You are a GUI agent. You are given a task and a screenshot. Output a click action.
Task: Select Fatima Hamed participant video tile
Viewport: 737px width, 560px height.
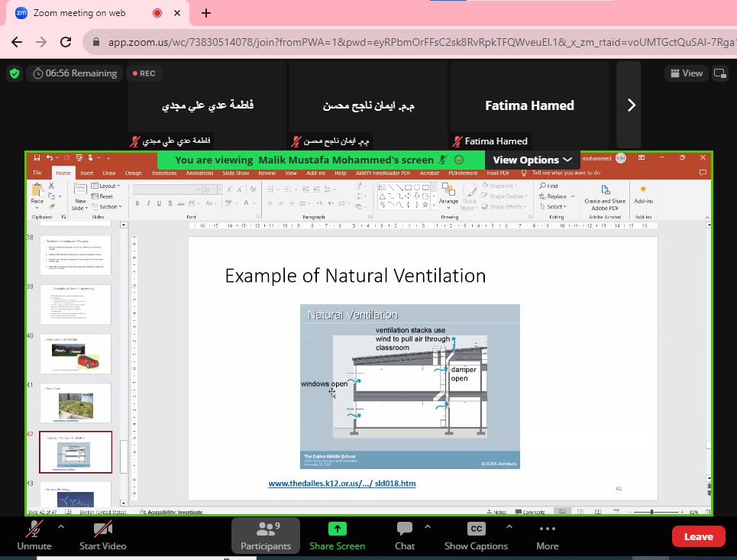[x=529, y=105]
